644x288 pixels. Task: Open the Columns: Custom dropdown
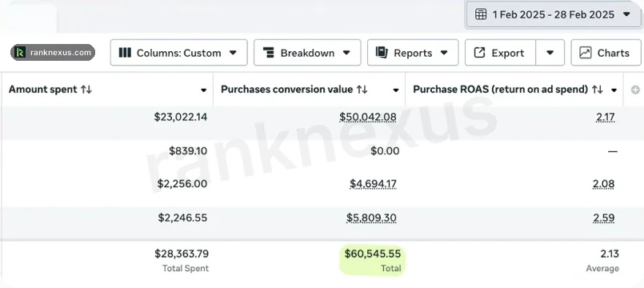178,53
